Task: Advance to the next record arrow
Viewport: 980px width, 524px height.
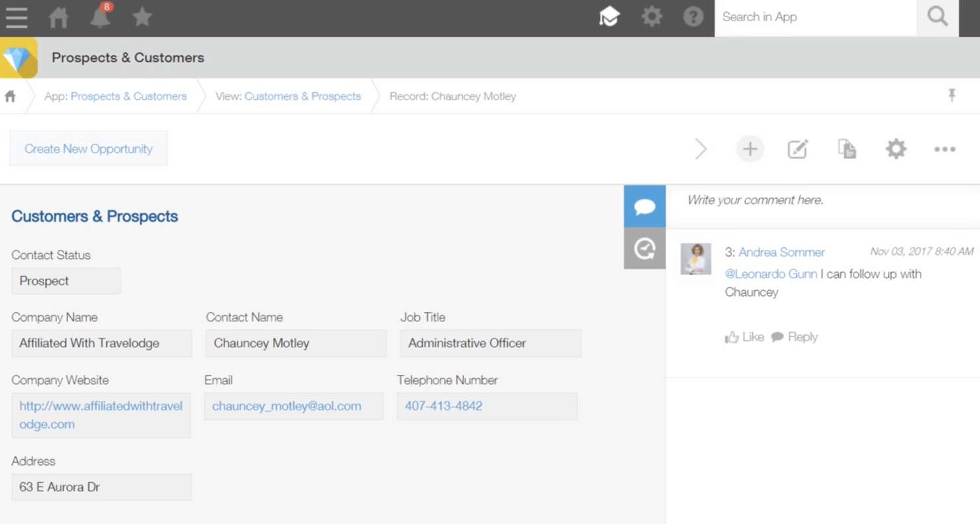Action: click(x=701, y=148)
